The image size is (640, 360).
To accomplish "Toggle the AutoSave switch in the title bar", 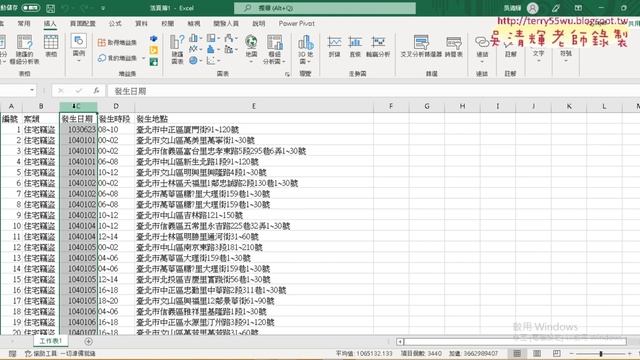I will pos(31,8).
